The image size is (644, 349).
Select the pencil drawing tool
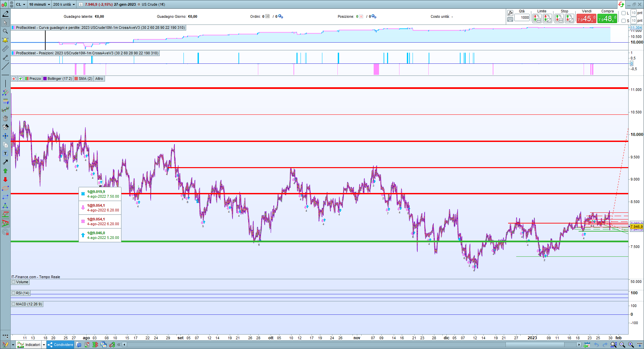(x=5, y=14)
